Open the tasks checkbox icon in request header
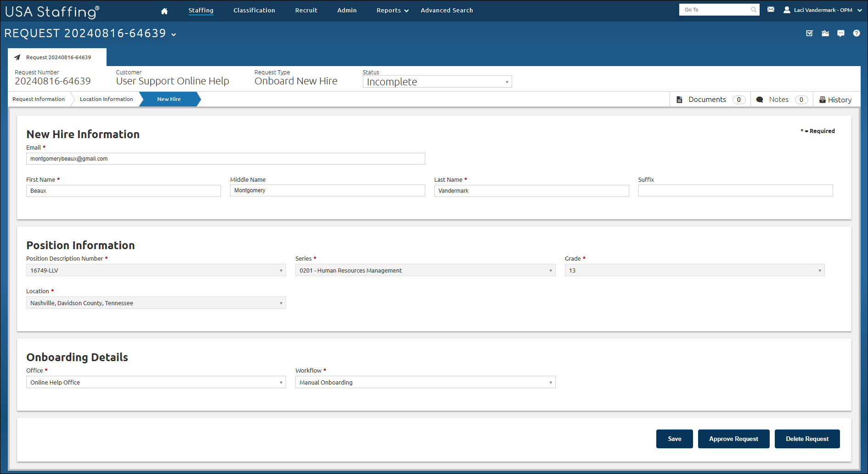This screenshot has height=474, width=868. pos(810,33)
